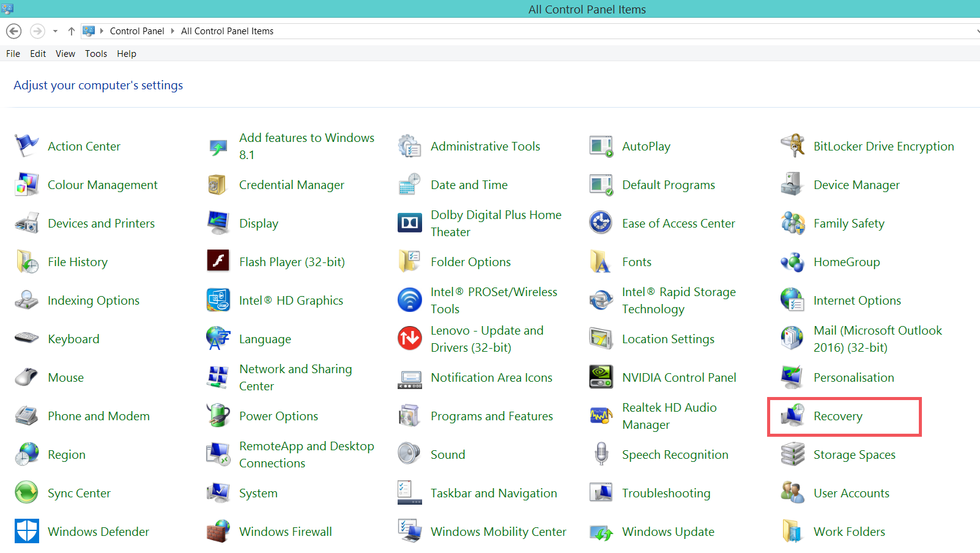980x553 pixels.
Task: Click the Control Panel breadcrumb
Action: click(137, 31)
